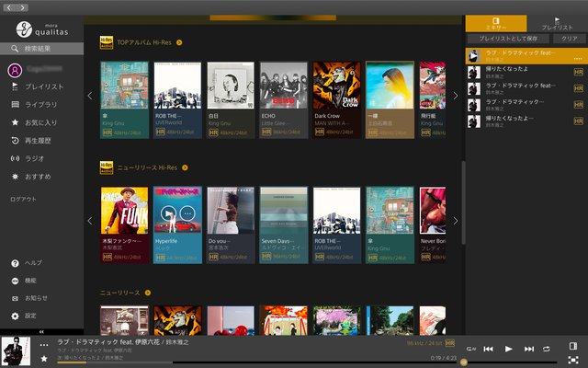Open ライブラリ in the sidebar menu

point(40,104)
